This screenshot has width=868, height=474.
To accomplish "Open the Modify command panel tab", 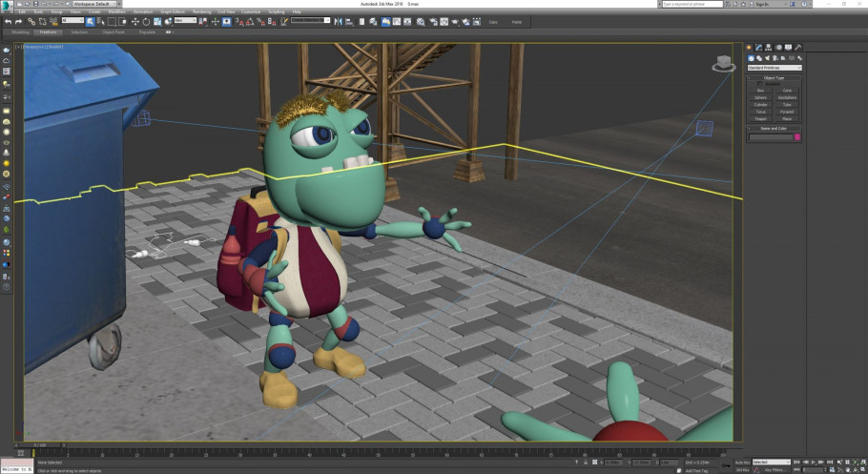I will [x=758, y=48].
